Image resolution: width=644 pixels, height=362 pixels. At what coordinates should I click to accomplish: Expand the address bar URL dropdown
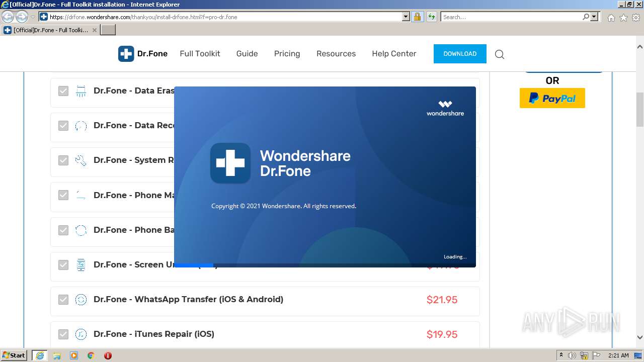pyautogui.click(x=406, y=17)
